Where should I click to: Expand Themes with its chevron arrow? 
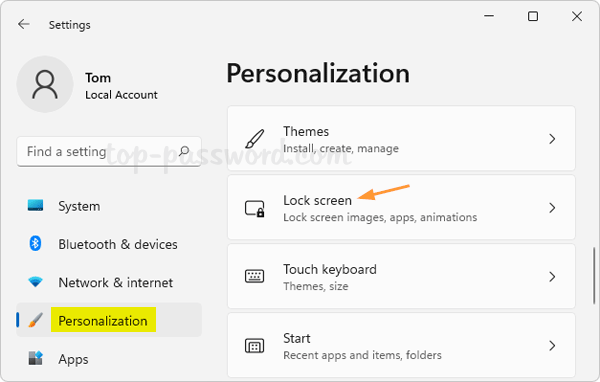click(x=552, y=139)
